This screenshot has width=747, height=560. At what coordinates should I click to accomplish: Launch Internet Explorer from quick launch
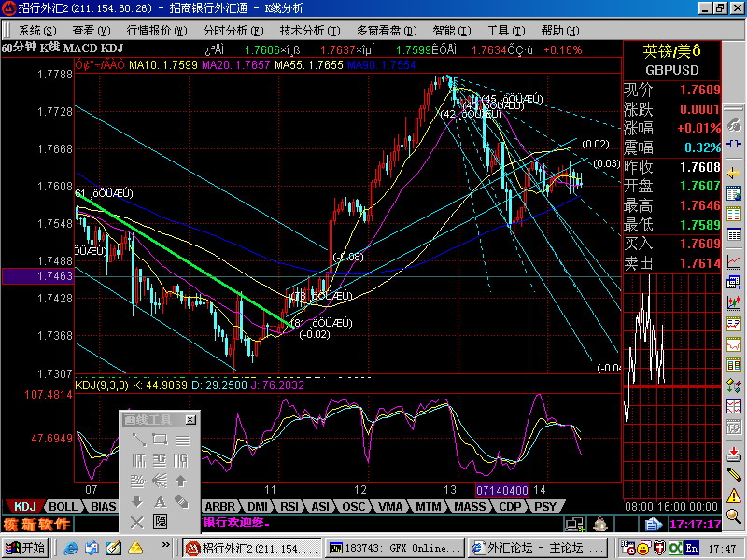pos(71,548)
